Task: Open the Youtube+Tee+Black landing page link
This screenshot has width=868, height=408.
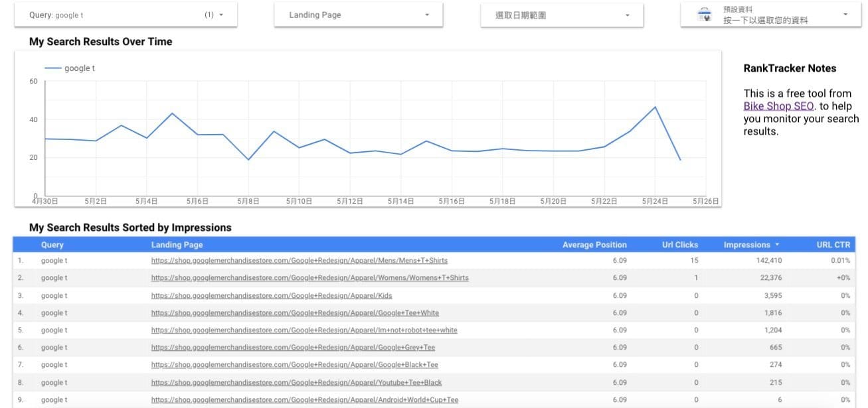Action: 296,382
